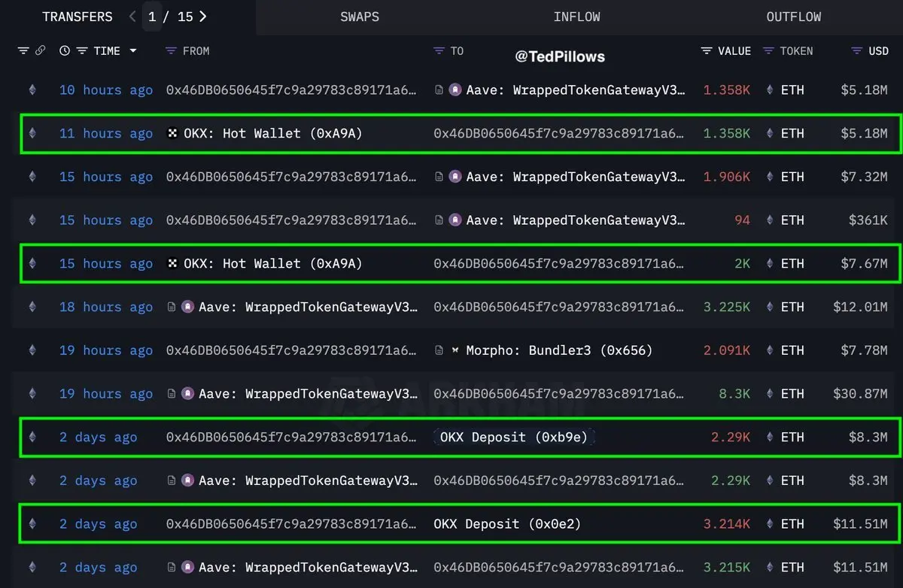Click the ETH token icon on the $7.78M row

pyautogui.click(x=770, y=351)
